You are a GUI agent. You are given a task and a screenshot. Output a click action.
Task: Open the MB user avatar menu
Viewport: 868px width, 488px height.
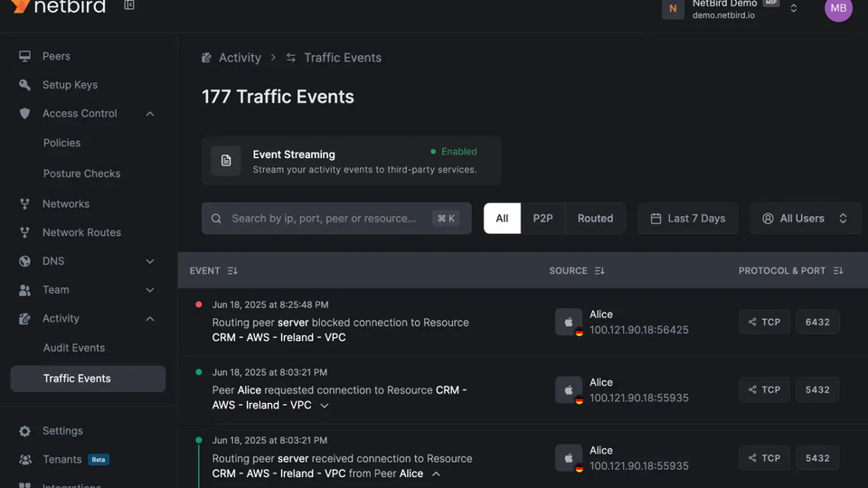839,8
